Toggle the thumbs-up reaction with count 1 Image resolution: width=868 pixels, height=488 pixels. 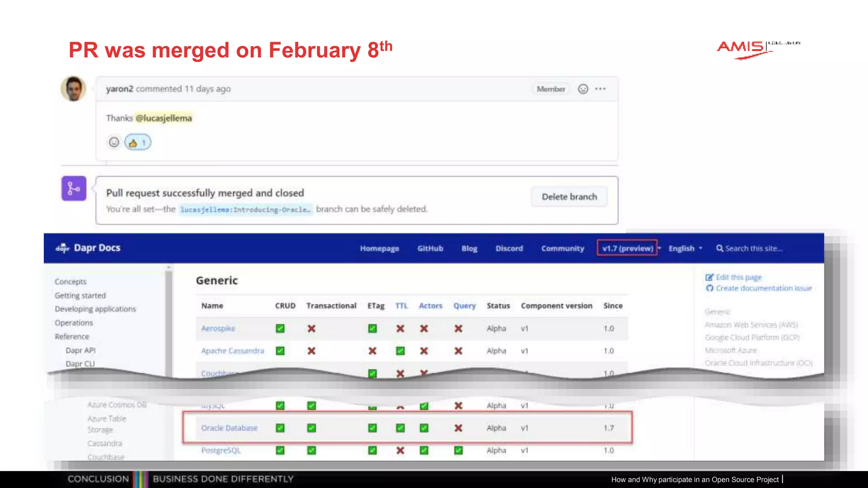click(138, 142)
